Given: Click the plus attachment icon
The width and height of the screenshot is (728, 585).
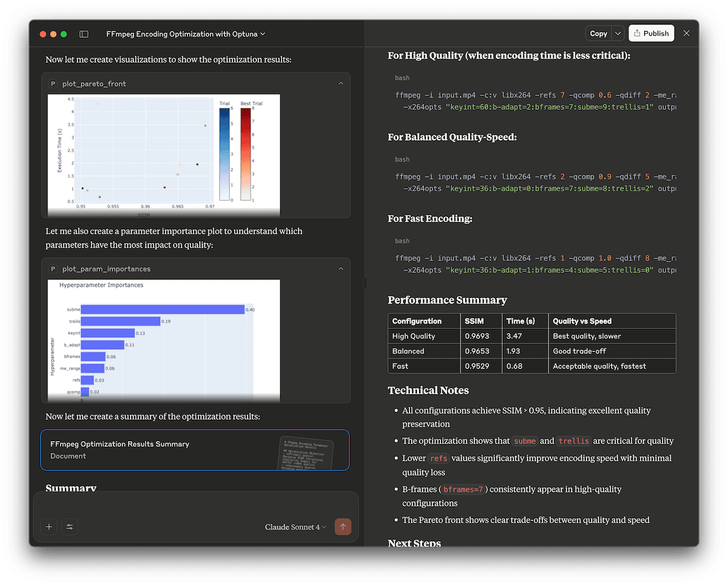Looking at the screenshot, I should (x=49, y=527).
